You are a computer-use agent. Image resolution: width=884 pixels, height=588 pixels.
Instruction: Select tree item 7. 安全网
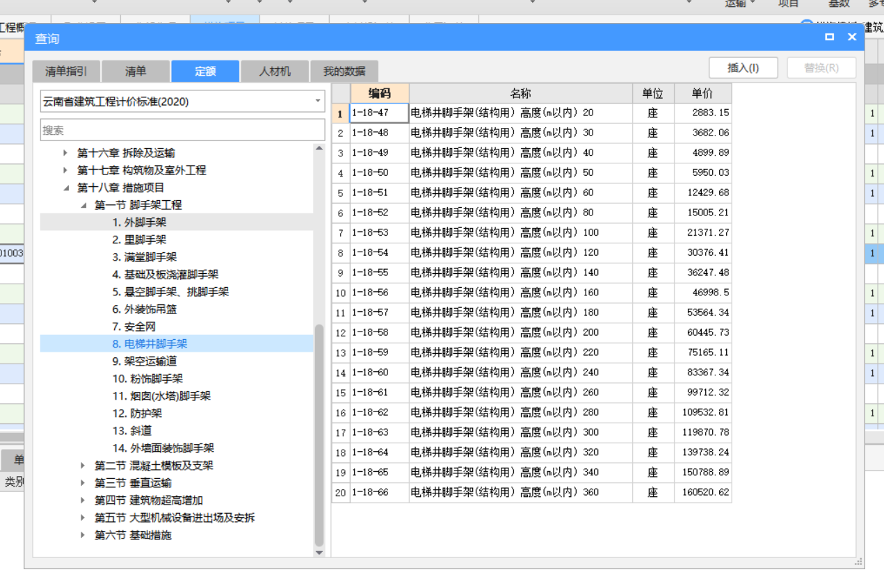(134, 327)
